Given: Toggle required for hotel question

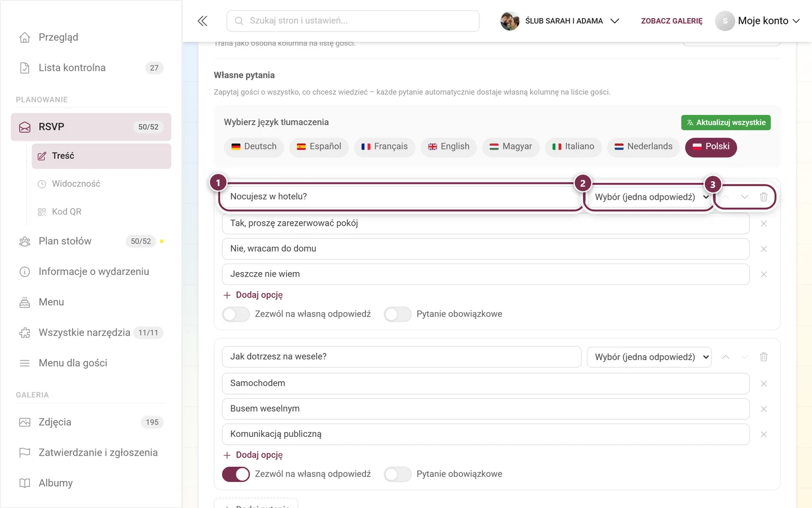Looking at the screenshot, I should [398, 314].
